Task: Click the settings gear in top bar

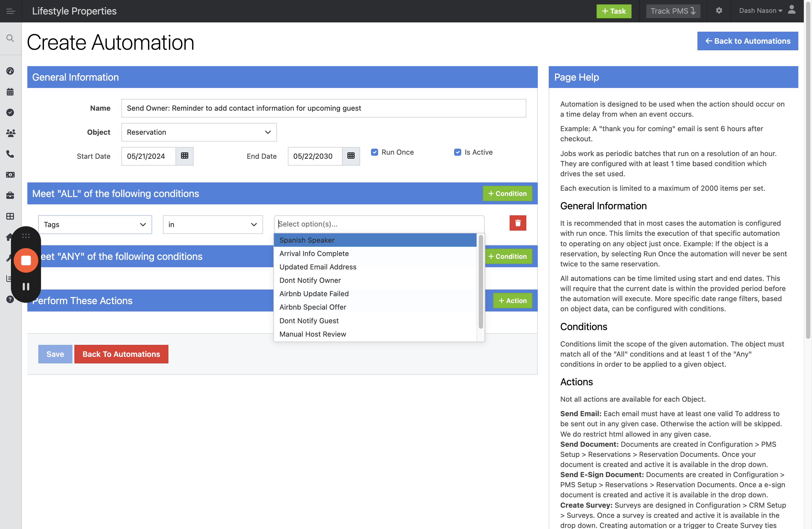Action: (x=719, y=11)
